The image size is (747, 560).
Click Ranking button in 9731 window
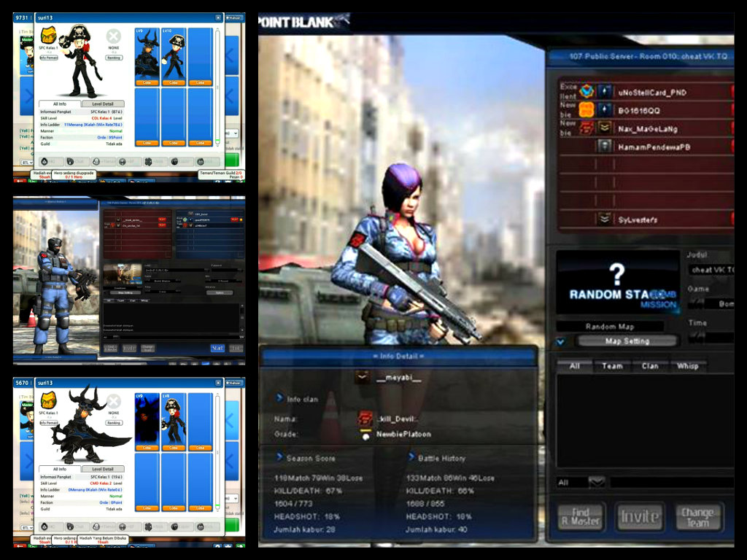tap(113, 58)
